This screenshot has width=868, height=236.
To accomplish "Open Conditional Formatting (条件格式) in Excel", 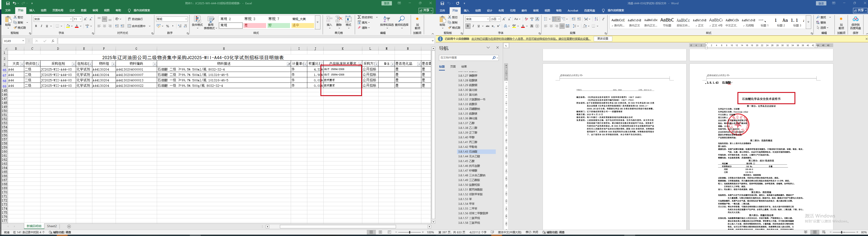I will click(x=197, y=22).
